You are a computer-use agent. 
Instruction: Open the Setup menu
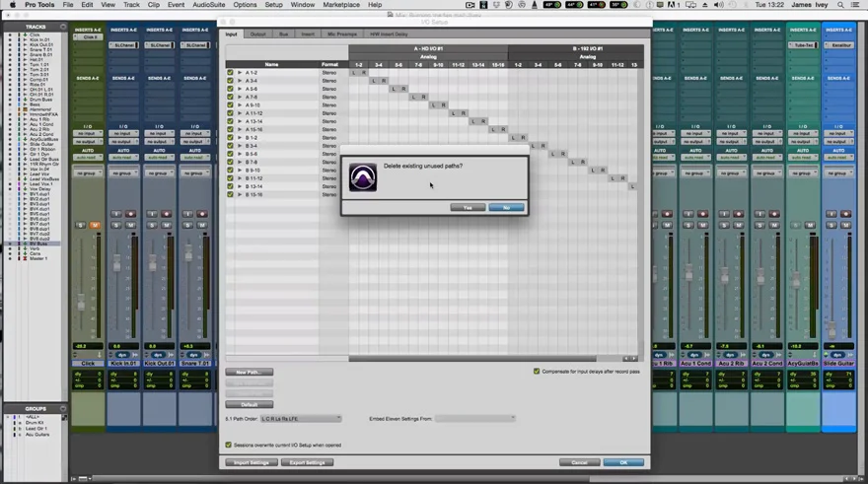pos(273,5)
